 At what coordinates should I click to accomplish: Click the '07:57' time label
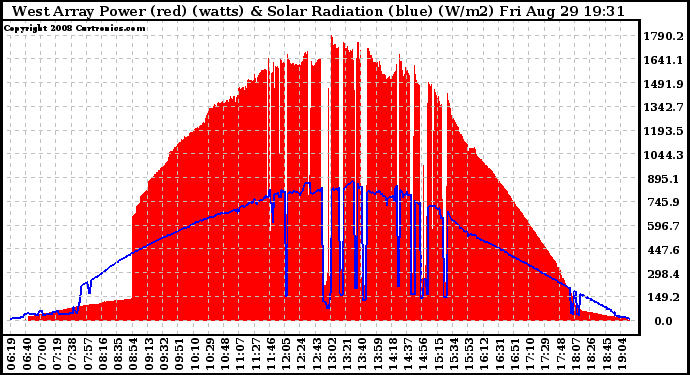87,354
